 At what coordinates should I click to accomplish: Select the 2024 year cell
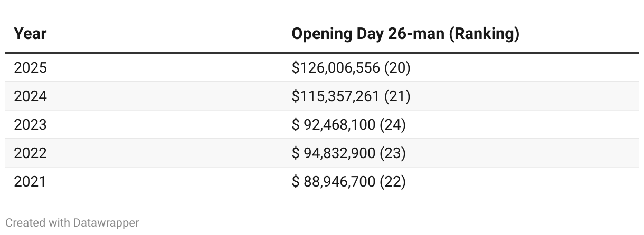coord(30,96)
